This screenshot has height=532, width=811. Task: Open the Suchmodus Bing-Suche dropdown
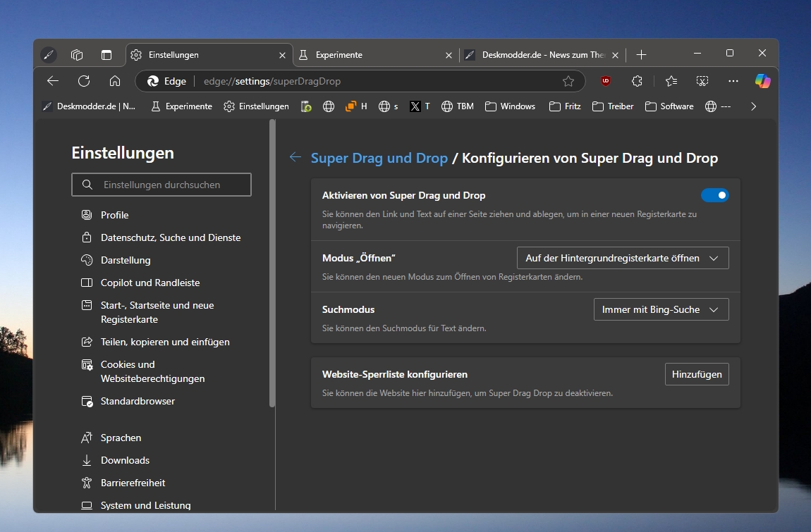pos(661,309)
